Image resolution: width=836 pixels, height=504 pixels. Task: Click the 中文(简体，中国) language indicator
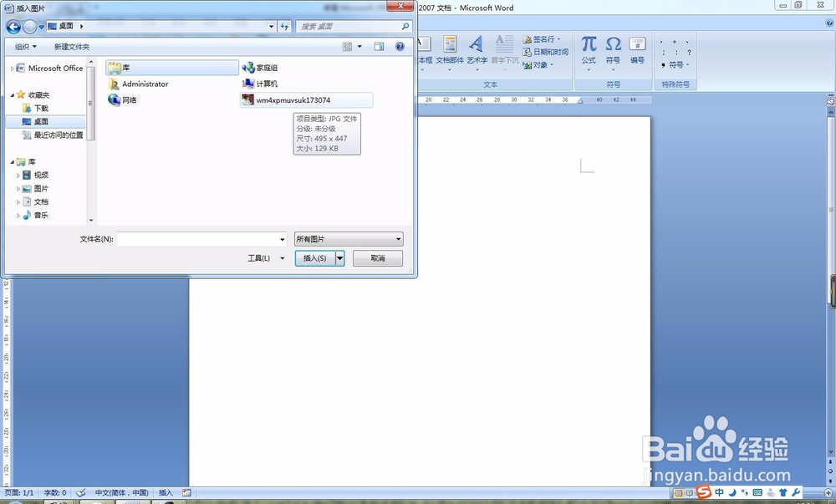pos(121,493)
